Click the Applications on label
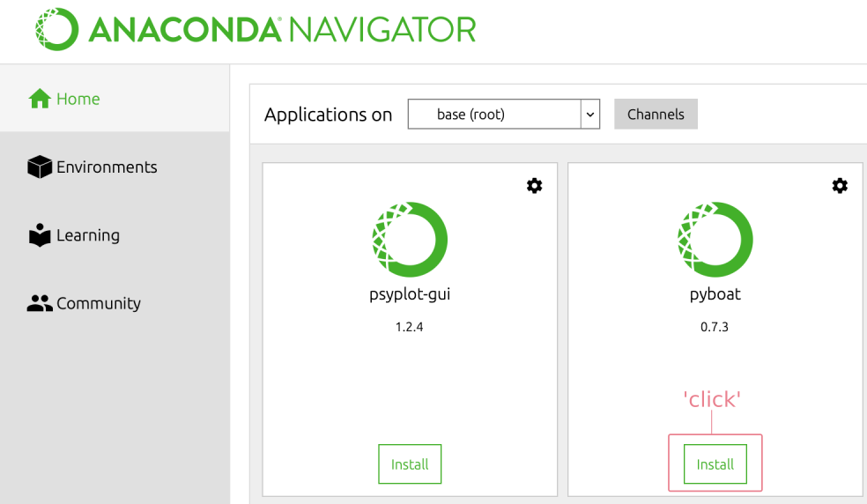The height and width of the screenshot is (504, 867). click(x=328, y=115)
